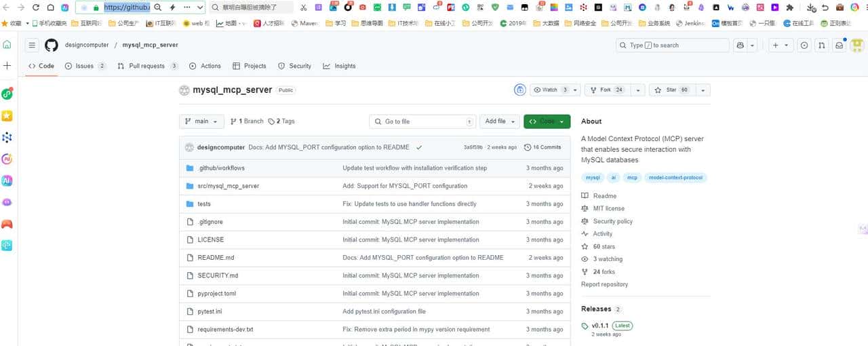The height and width of the screenshot is (346, 868).
Task: Open the README.md file
Action: tap(216, 258)
